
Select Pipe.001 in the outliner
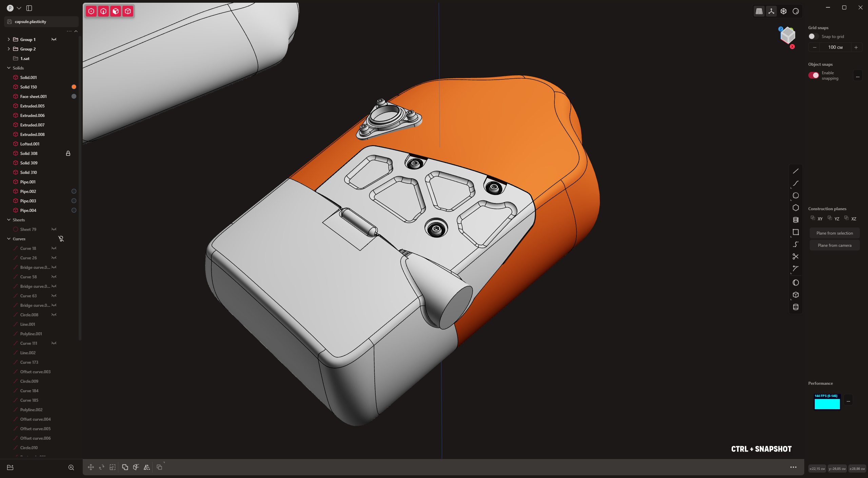pos(28,182)
